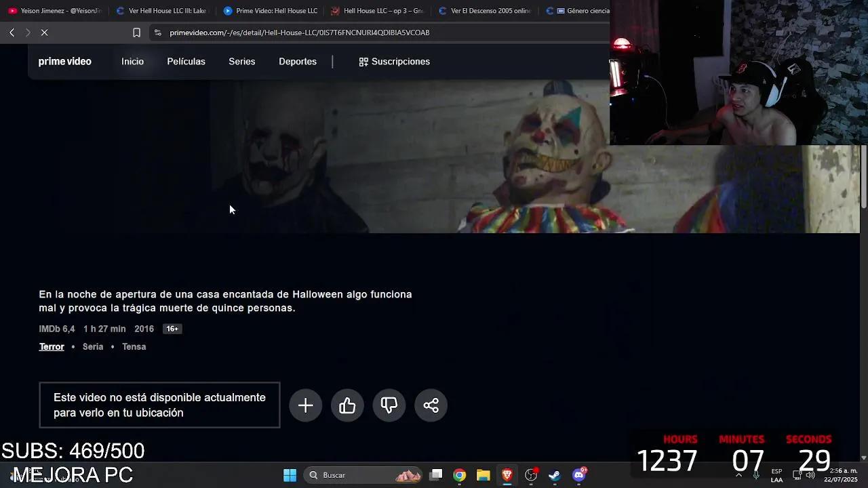Image resolution: width=868 pixels, height=488 pixels.
Task: Open OBS Studio from taskbar
Action: pyautogui.click(x=531, y=475)
